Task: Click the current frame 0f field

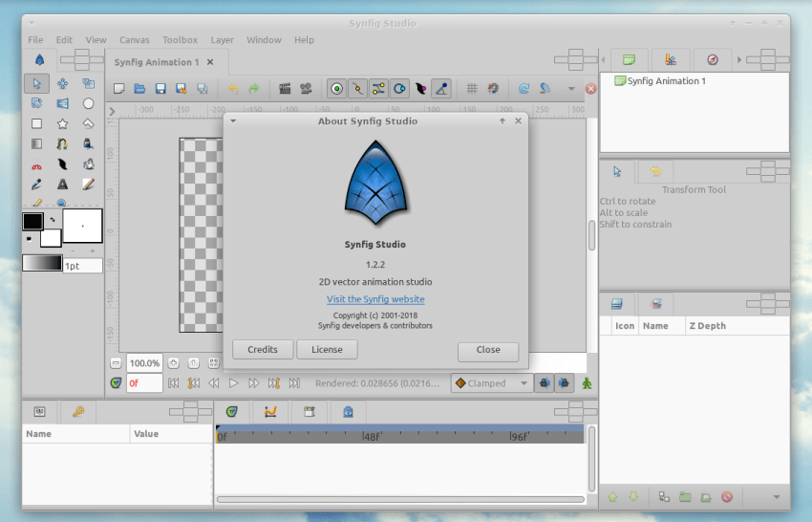Action: pos(143,383)
